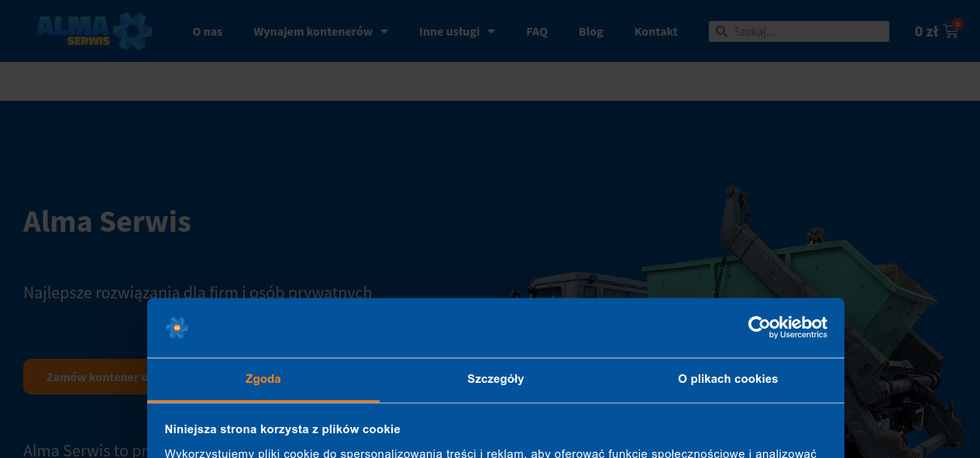Open the shopping cart icon
Screen dimensions: 980x458
coord(951,32)
